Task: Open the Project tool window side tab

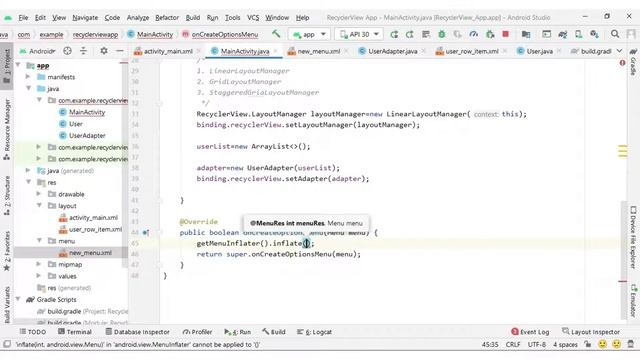Action: click(x=7, y=67)
